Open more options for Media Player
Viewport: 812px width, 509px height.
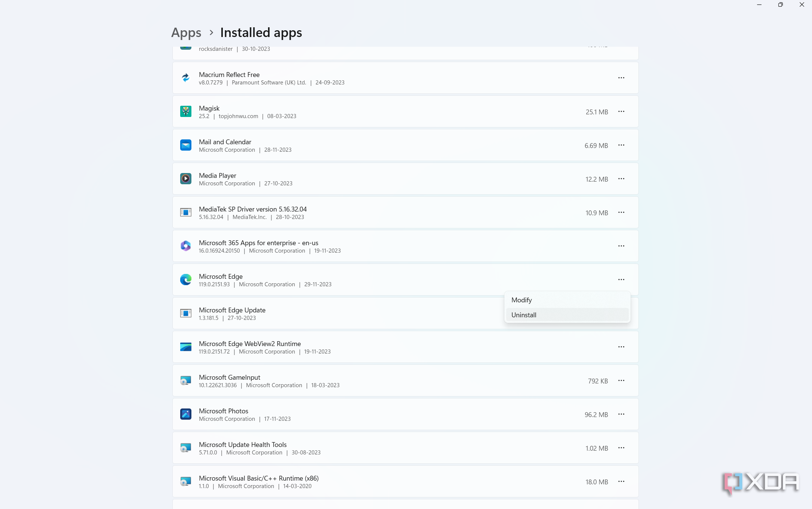pyautogui.click(x=621, y=179)
